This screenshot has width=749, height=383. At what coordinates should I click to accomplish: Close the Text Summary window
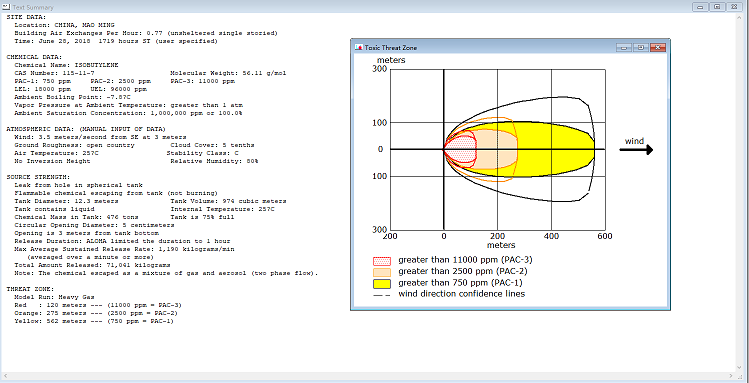point(734,7)
